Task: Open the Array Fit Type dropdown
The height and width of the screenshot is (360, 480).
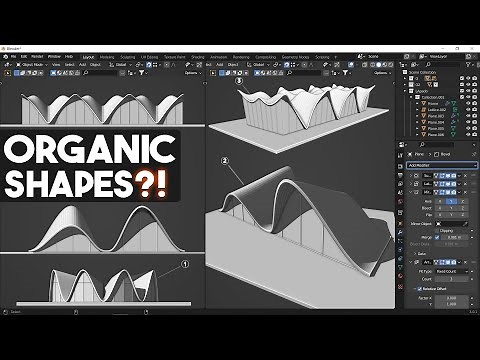Action: tap(452, 271)
